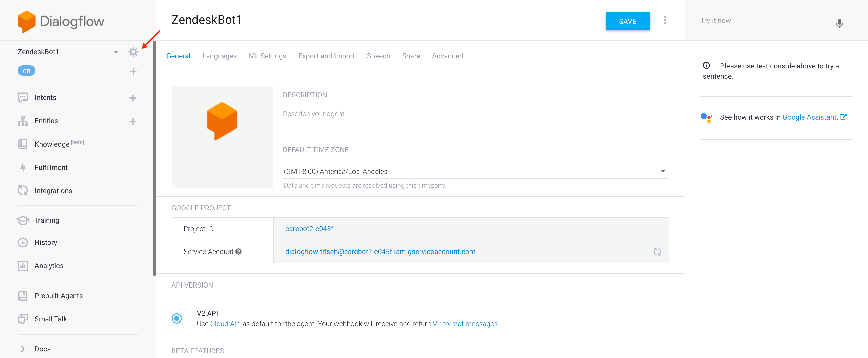Open the Export and Import tab

(x=326, y=56)
